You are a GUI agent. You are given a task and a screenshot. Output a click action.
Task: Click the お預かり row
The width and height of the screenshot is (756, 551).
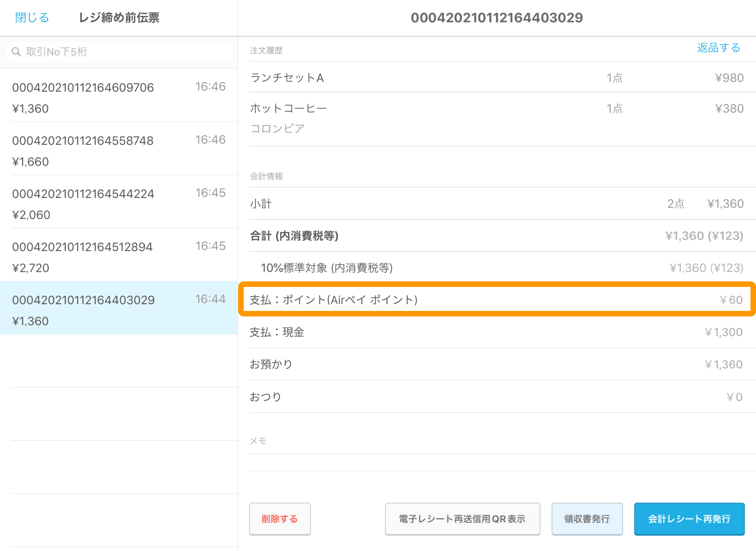502,364
